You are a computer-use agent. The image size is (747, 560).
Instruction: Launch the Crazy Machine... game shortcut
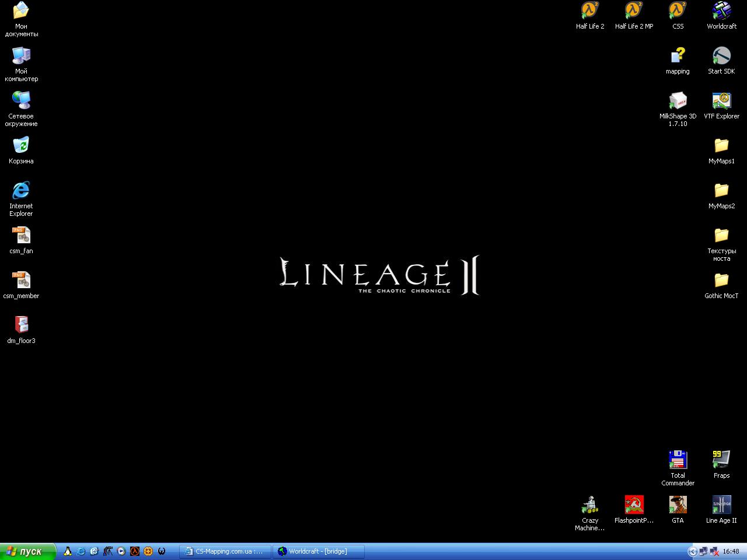click(590, 513)
